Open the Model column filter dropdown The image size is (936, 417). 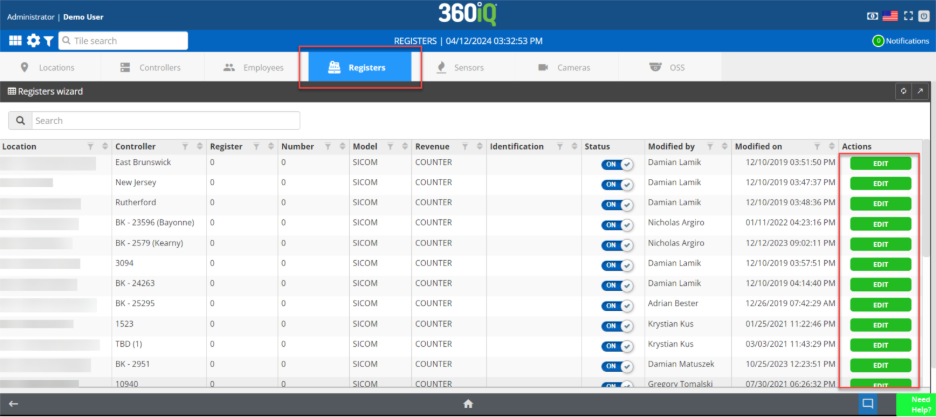coord(391,147)
